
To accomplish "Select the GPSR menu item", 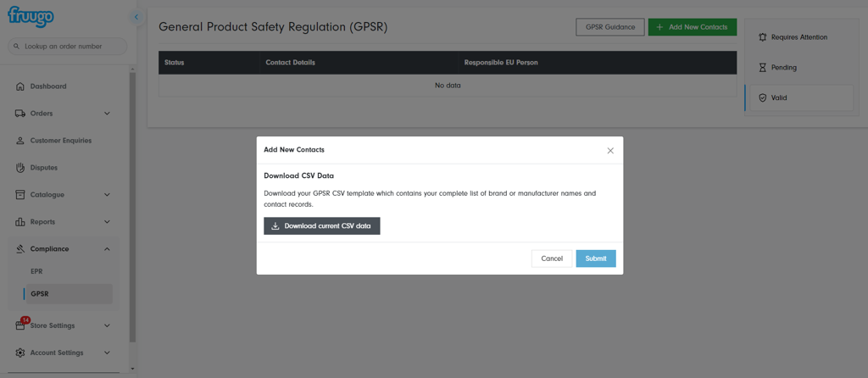I will [x=40, y=294].
